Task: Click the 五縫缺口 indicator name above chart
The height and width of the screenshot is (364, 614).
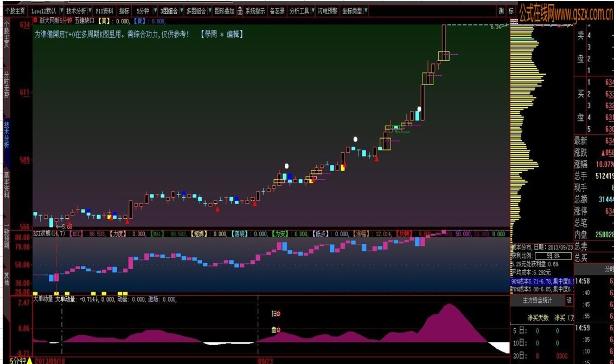Action: click(84, 21)
